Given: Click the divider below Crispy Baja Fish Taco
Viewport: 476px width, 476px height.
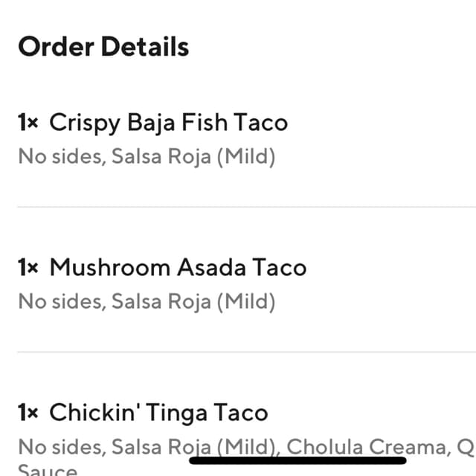Looking at the screenshot, I should pyautogui.click(x=246, y=207).
